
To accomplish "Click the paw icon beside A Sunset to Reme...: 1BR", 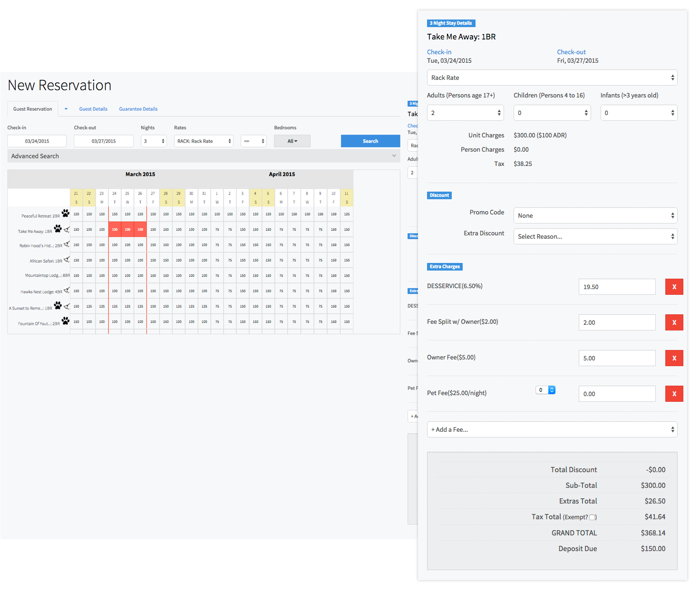I will (58, 305).
